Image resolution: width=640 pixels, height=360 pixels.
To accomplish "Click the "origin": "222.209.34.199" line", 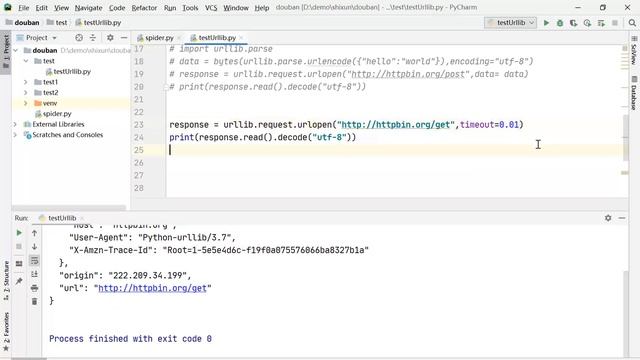I will [x=125, y=276].
